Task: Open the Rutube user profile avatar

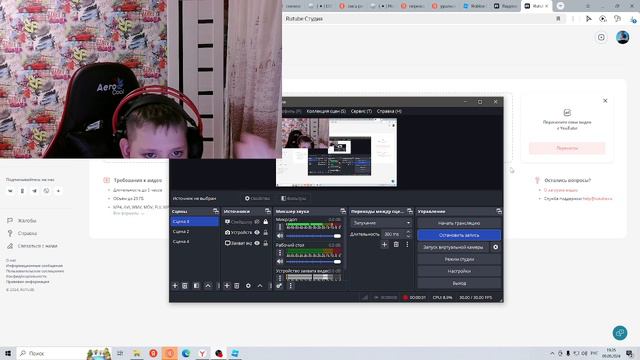Action: (622, 38)
